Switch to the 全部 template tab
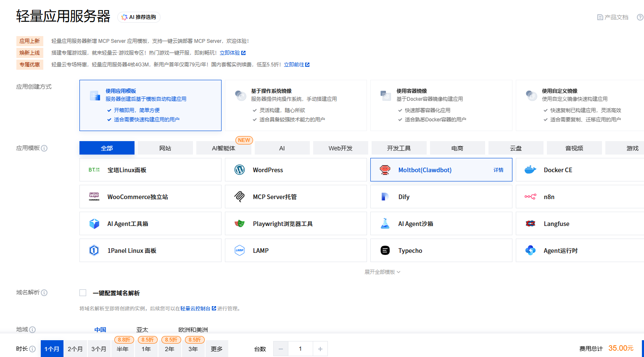The height and width of the screenshot is (357, 644). [107, 148]
